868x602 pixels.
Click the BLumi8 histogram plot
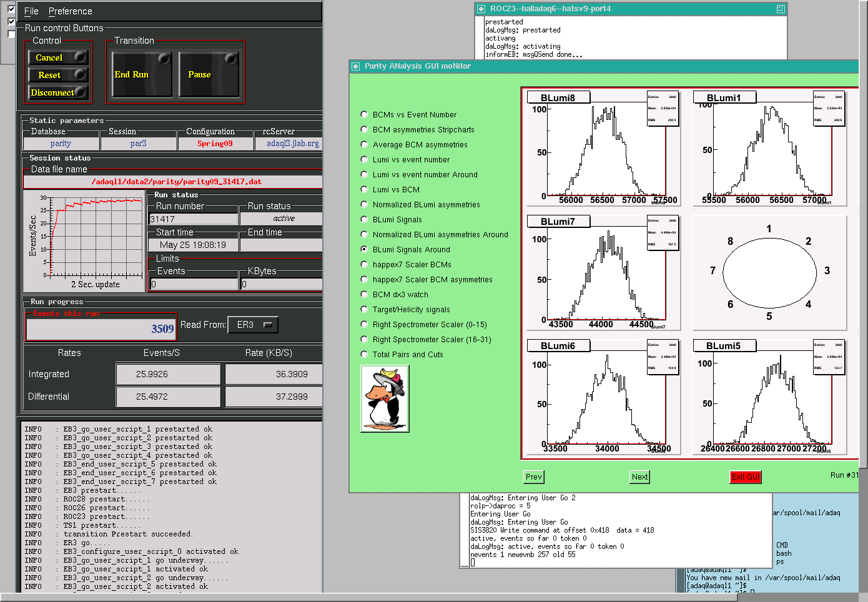coord(603,148)
